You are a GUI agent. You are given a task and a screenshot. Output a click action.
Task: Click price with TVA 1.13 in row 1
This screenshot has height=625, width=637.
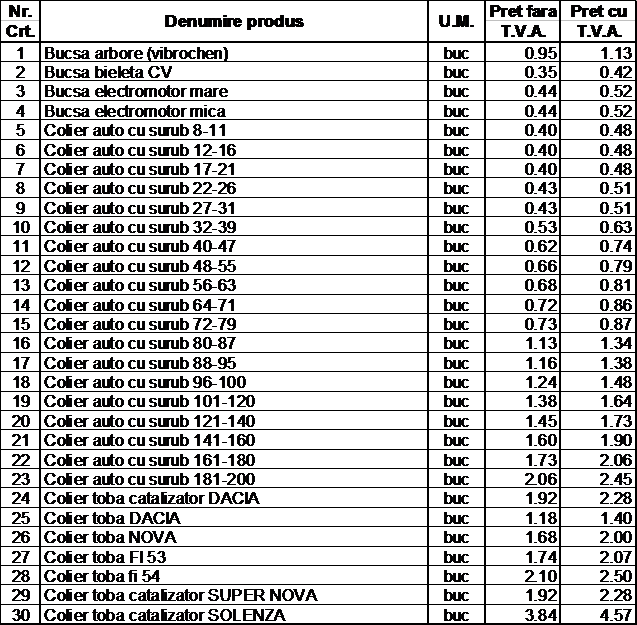617,53
